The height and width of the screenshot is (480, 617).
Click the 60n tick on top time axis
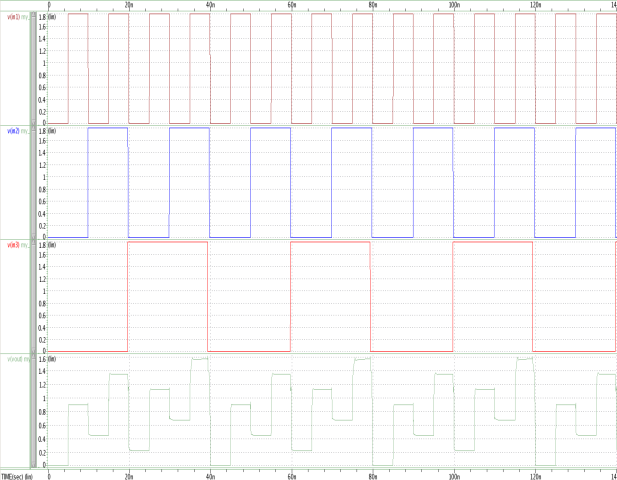coord(292,5)
